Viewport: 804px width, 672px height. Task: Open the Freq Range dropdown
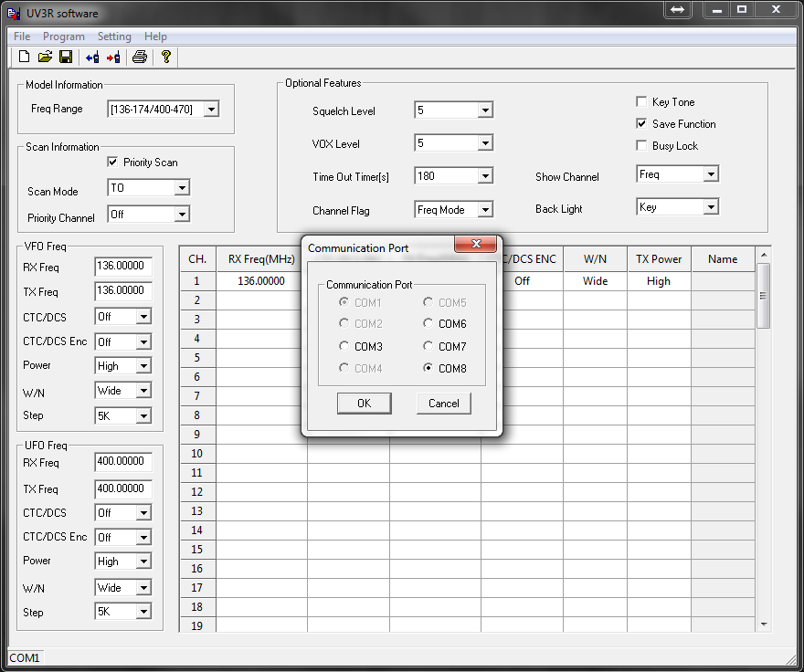pyautogui.click(x=211, y=108)
